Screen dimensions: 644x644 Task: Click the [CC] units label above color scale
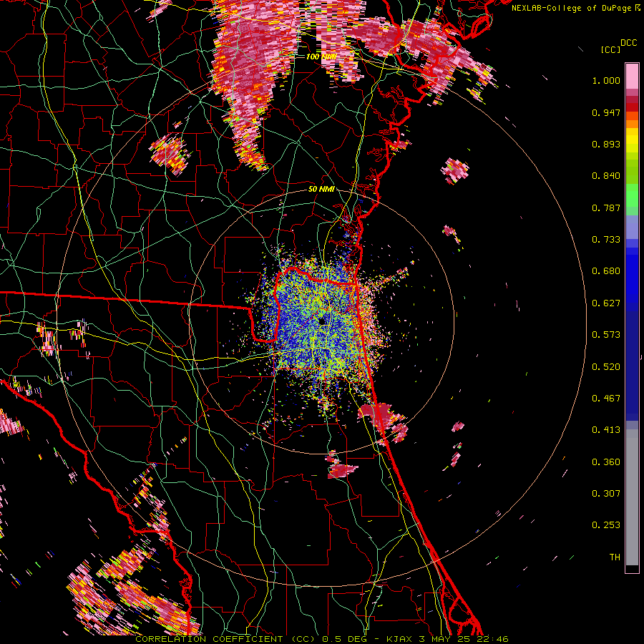click(x=610, y=49)
